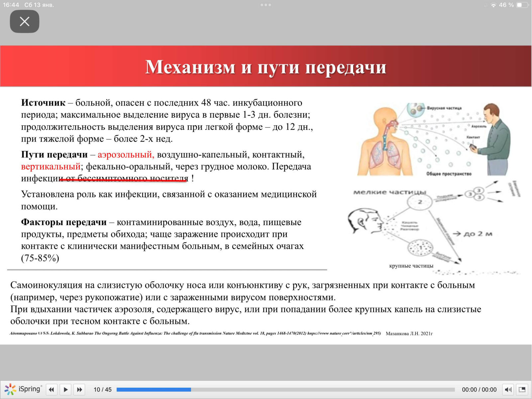The image size is (532, 399).
Task: Tap the three dots multitasking indicator
Action: coord(266,5)
